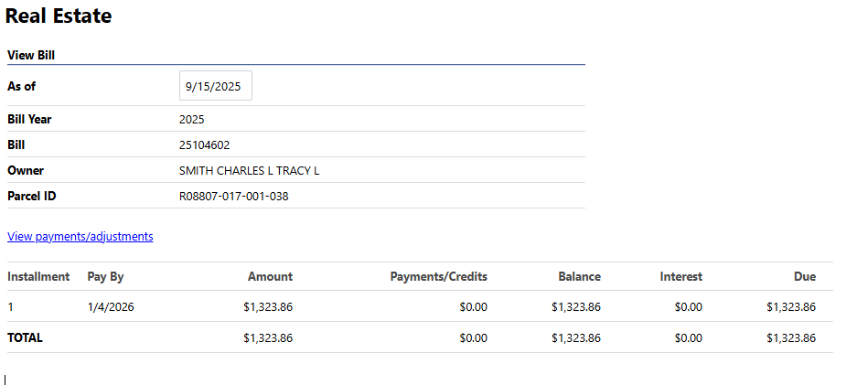Click the Due amount in the TOTAL row
868x385 pixels.
[x=790, y=337]
